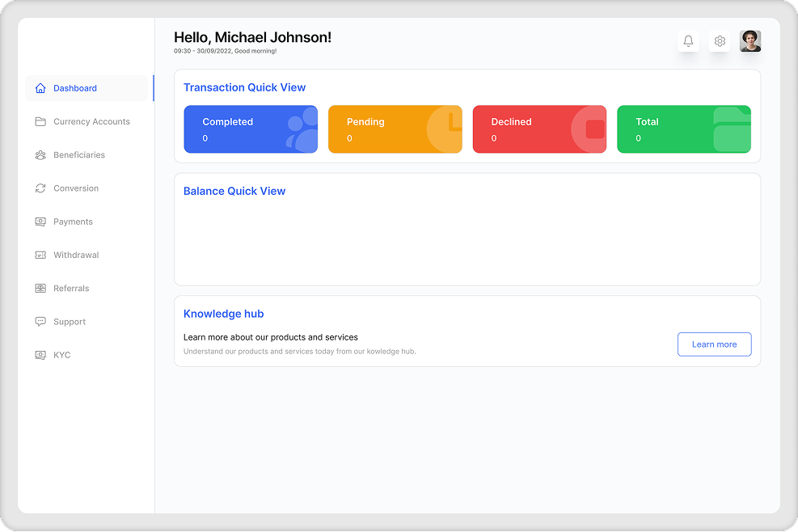Open the KYC label in sidebar
Screen dimensions: 798x532
tap(62, 355)
